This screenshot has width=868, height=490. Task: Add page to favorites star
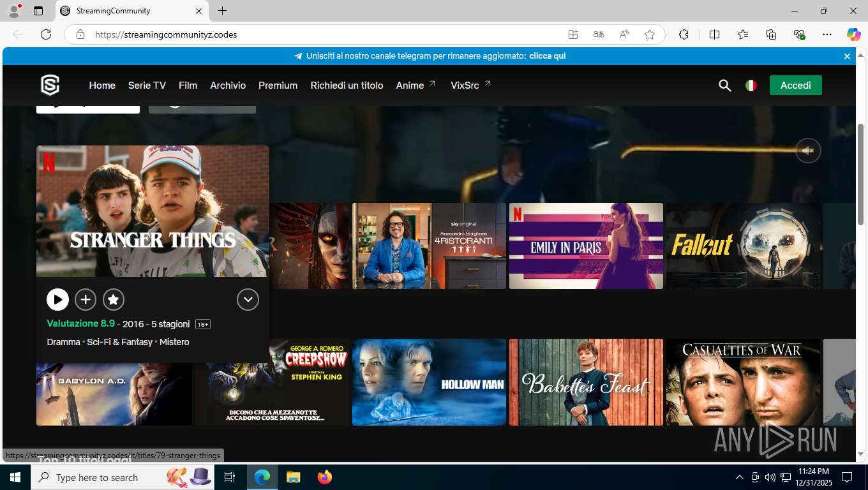(x=650, y=34)
